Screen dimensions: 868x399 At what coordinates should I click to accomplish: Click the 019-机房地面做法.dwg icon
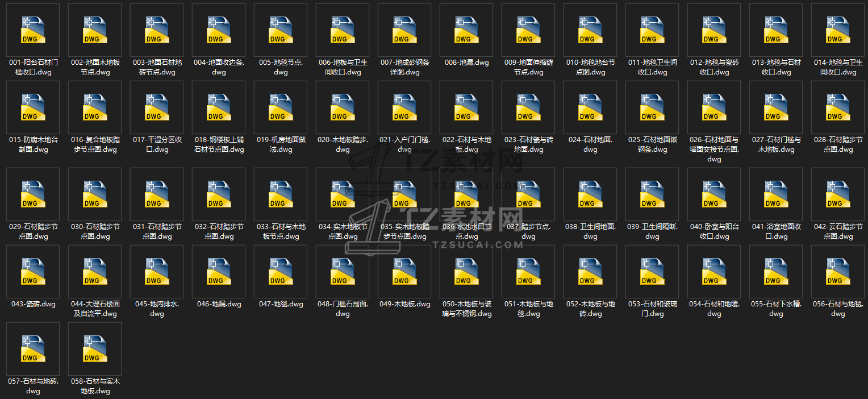pyautogui.click(x=281, y=107)
